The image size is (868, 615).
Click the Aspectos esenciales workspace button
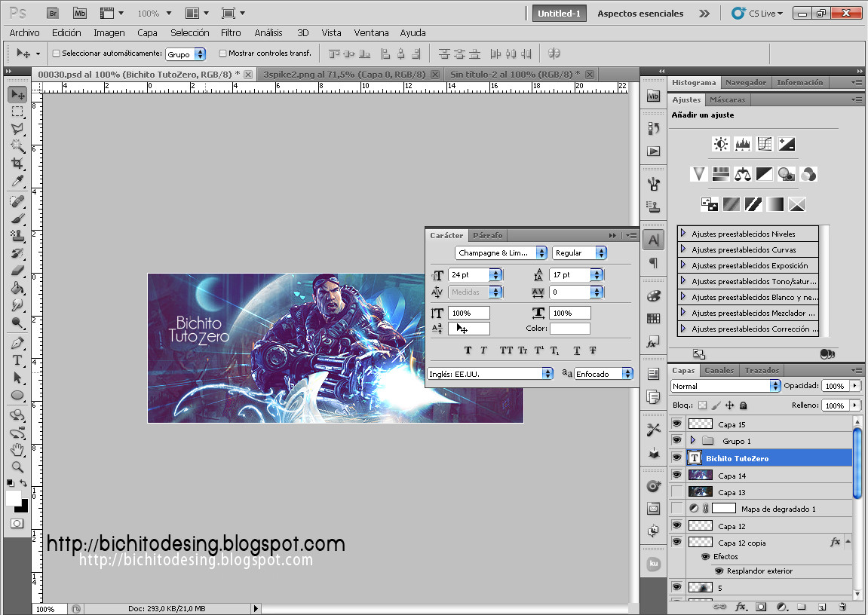tap(640, 14)
